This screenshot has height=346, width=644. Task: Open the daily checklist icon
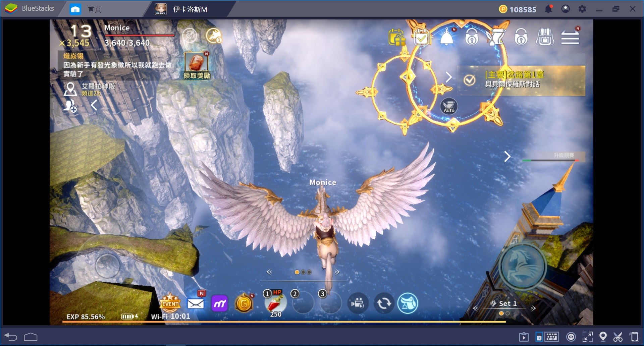(x=422, y=37)
